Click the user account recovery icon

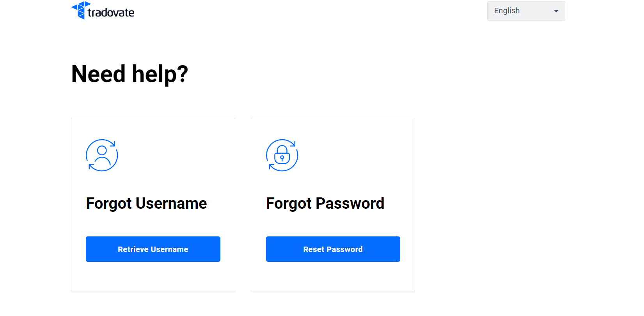(102, 155)
